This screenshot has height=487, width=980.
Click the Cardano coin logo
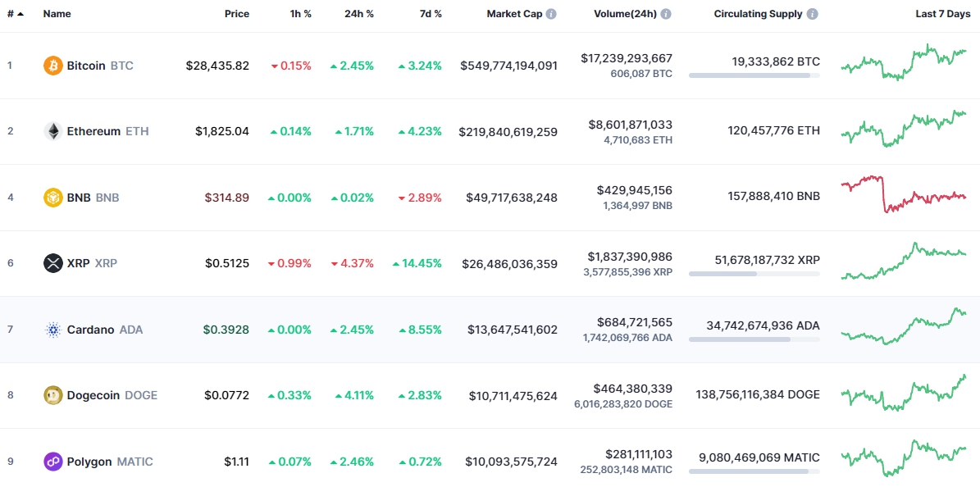(x=53, y=330)
